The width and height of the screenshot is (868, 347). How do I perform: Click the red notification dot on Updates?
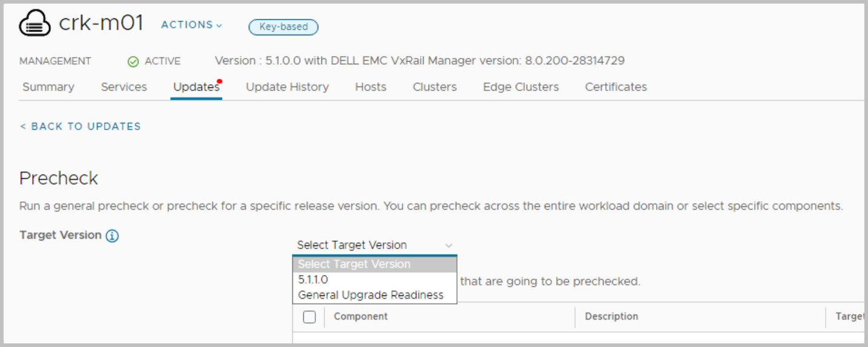pos(219,81)
